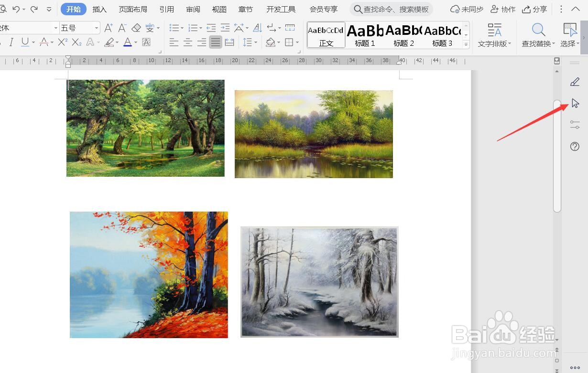Image resolution: width=588 pixels, height=373 pixels.
Task: Expand the font name dropdown arrow
Action: (x=56, y=28)
